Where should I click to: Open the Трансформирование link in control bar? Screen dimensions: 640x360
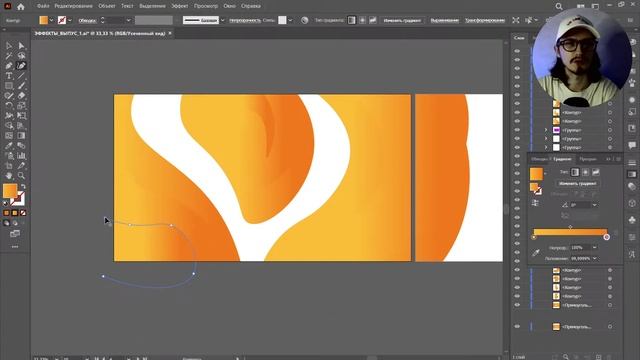click(485, 20)
